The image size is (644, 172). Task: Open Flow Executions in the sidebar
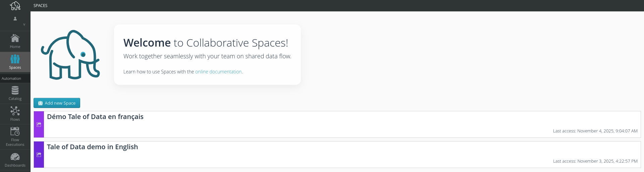[x=15, y=136]
